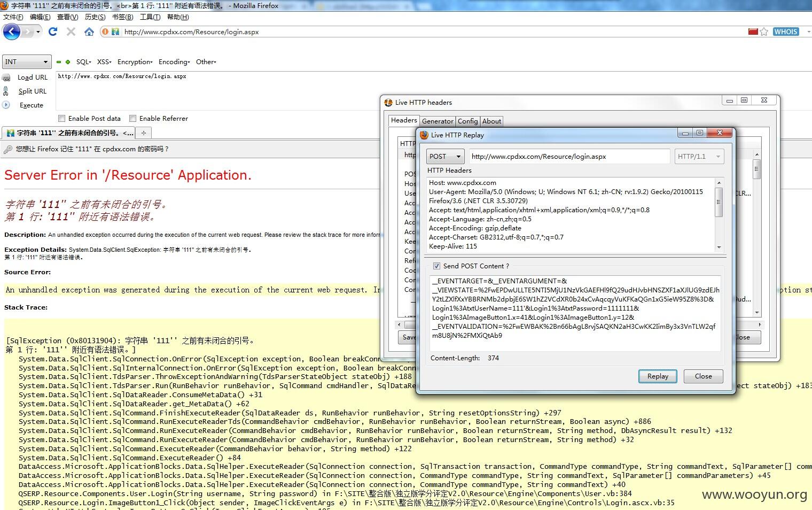This screenshot has width=812, height=510.
Task: Bookmark this page with the star icon
Action: tap(764, 32)
